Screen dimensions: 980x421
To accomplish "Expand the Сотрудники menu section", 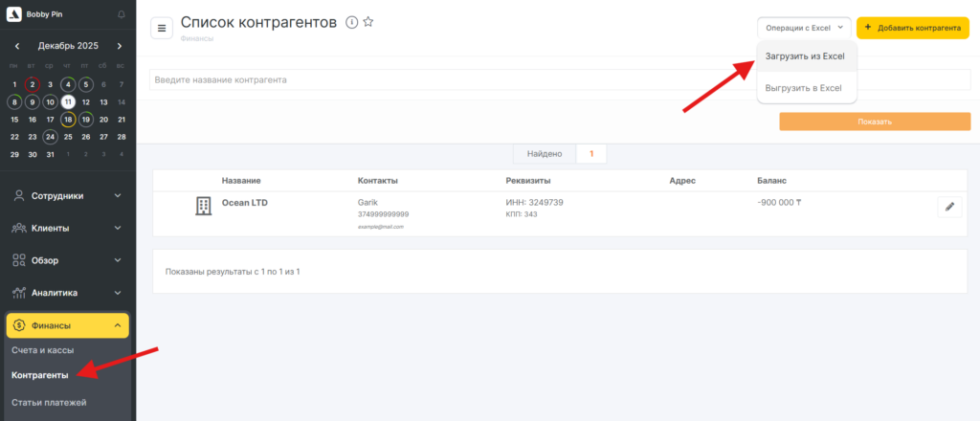I will click(x=67, y=195).
